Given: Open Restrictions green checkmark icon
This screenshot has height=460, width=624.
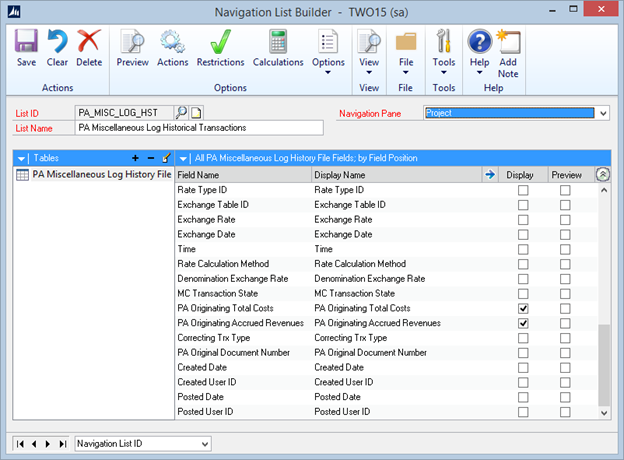Looking at the screenshot, I should click(x=220, y=41).
